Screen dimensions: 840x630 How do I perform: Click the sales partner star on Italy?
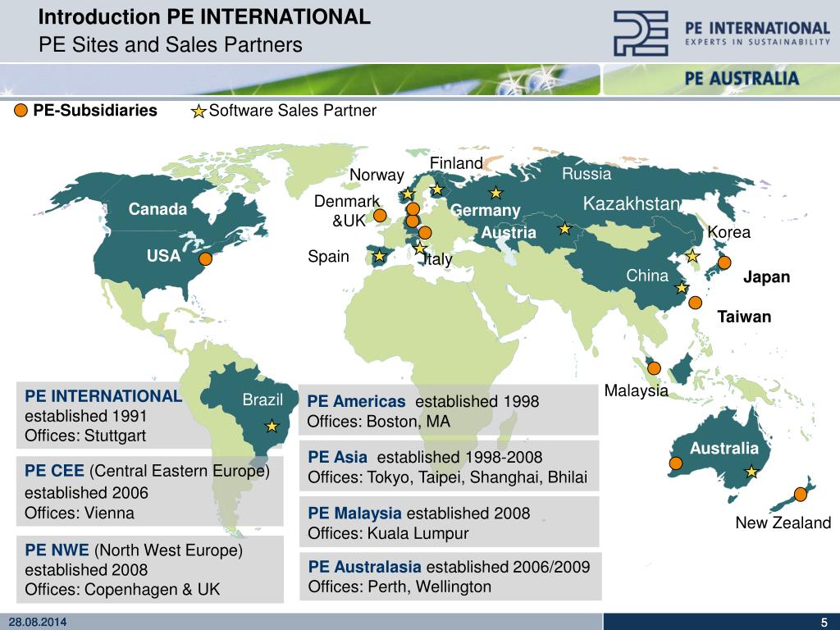pos(420,249)
